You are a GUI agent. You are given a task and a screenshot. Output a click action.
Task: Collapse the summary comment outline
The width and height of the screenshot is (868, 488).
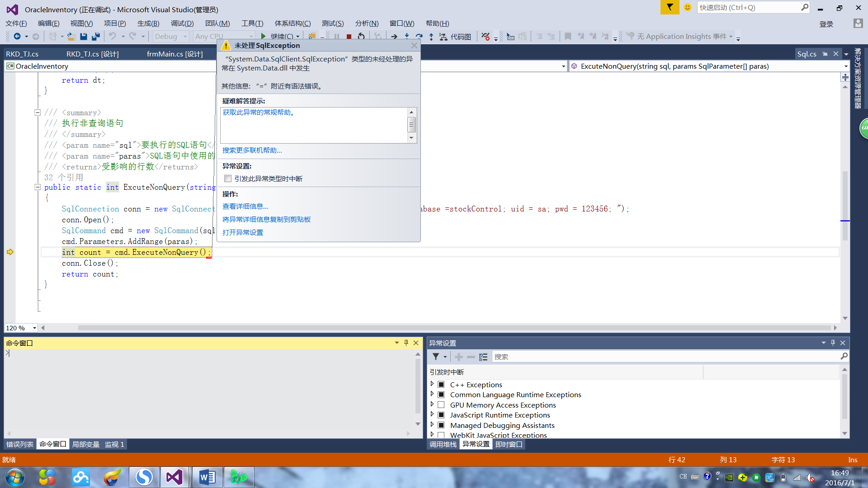pyautogui.click(x=38, y=113)
